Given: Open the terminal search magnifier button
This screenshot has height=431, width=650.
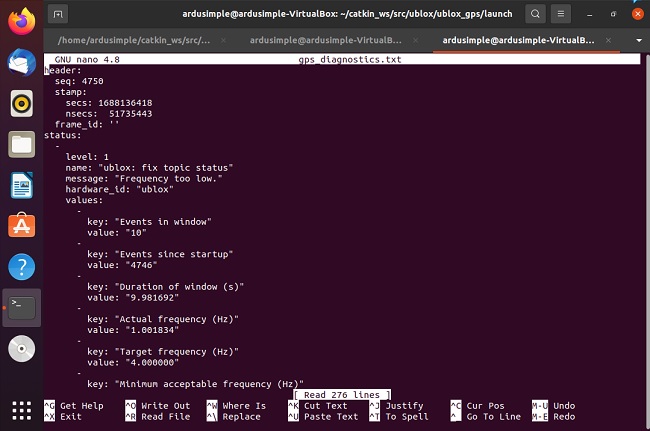Looking at the screenshot, I should click(536, 14).
